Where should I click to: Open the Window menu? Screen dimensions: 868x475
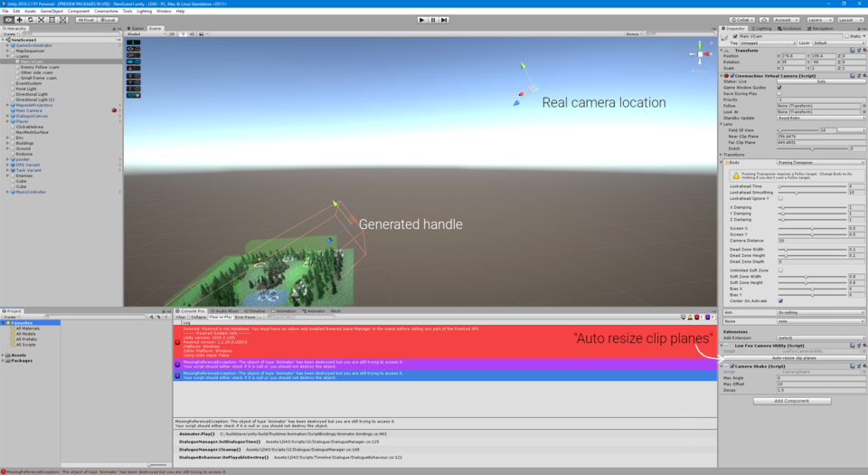pos(164,11)
